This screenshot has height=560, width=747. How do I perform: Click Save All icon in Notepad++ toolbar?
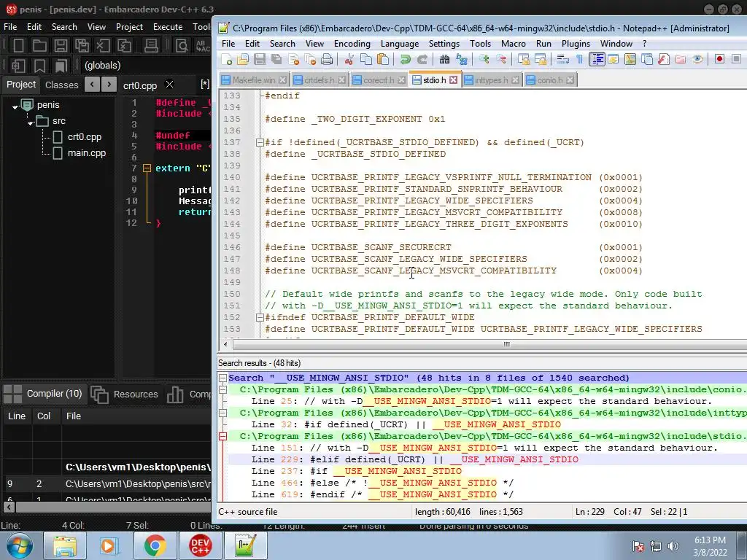276,60
